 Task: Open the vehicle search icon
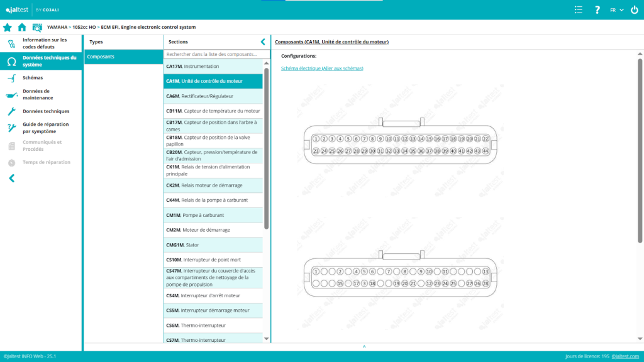[37, 28]
